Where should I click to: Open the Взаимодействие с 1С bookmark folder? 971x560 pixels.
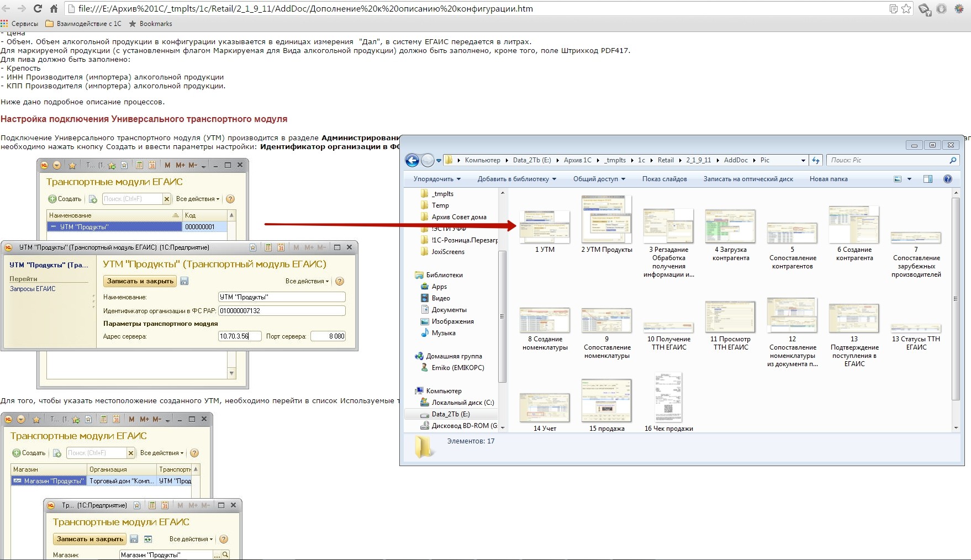click(x=83, y=24)
